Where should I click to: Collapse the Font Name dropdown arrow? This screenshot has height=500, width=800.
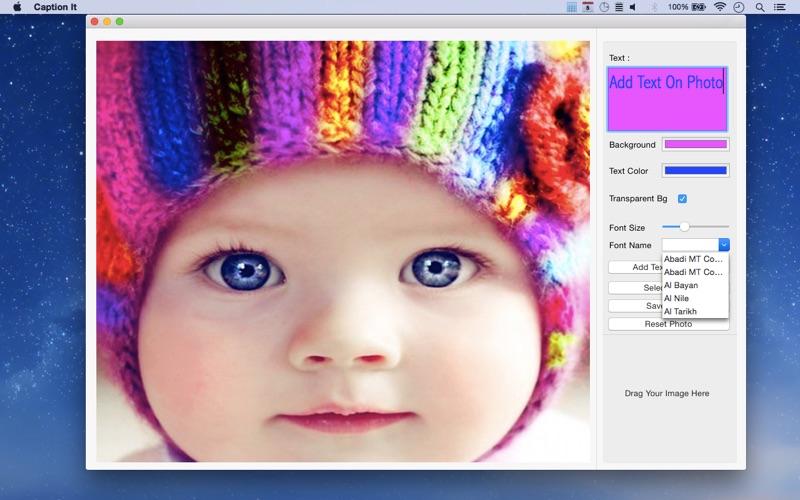[724, 245]
